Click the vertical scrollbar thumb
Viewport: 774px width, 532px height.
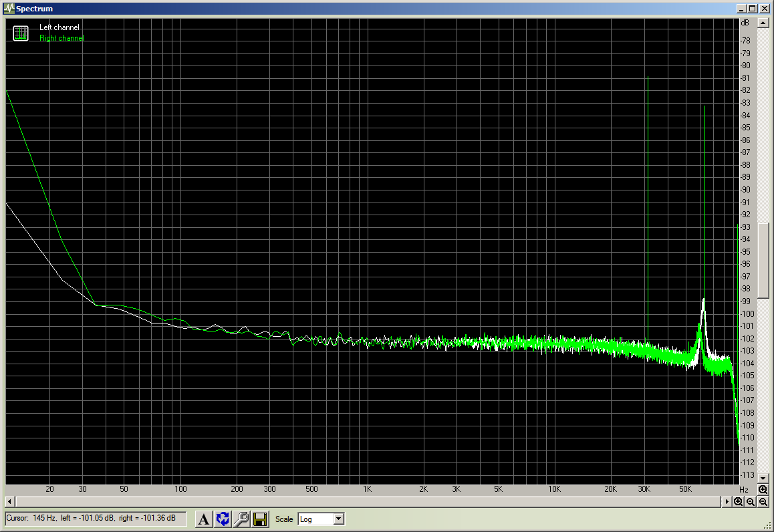(x=763, y=260)
